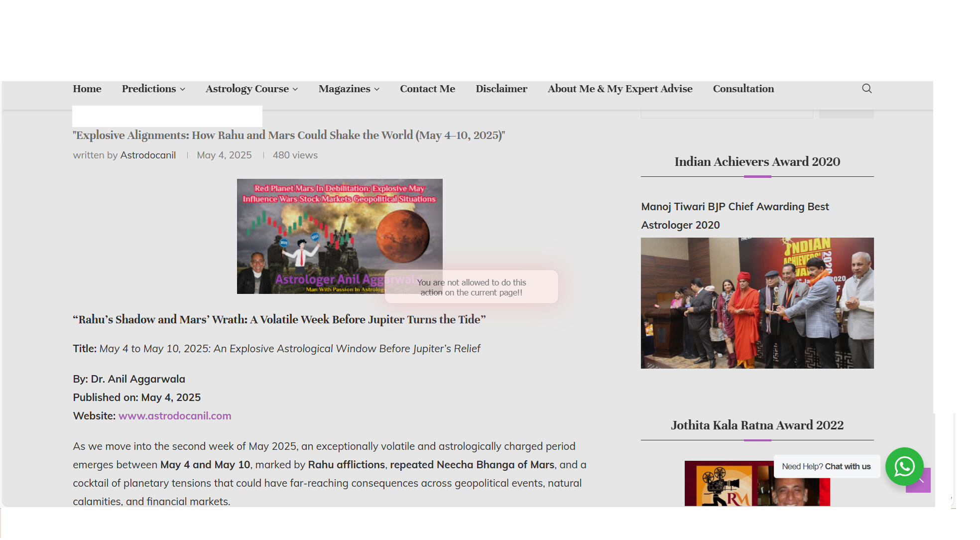Click the sidebar search submit button
The width and height of the screenshot is (980, 540).
(x=846, y=114)
